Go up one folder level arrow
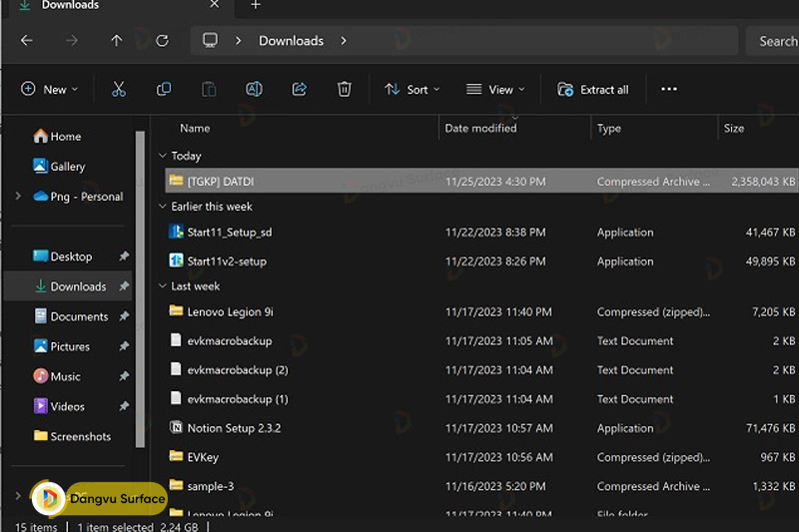The image size is (799, 532). point(117,41)
